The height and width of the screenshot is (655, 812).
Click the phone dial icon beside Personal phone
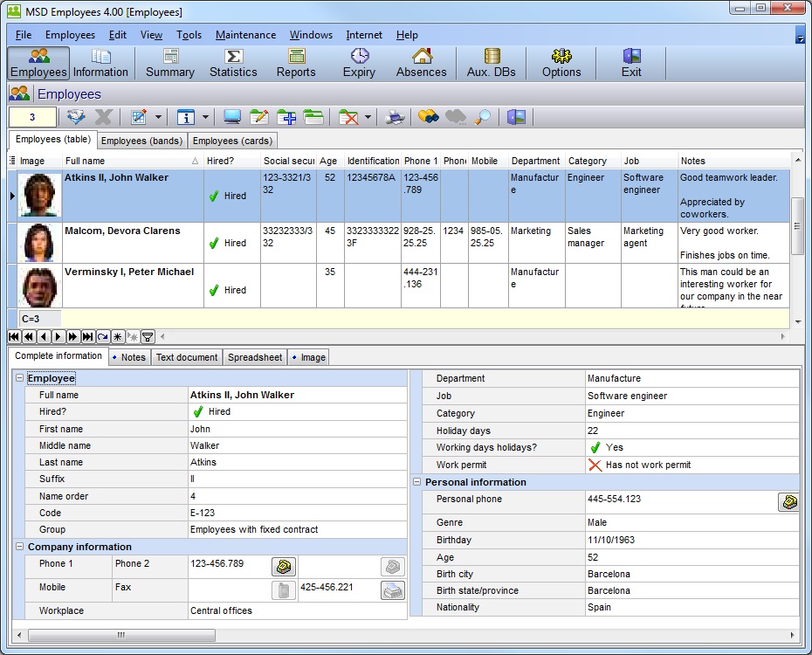[x=788, y=501]
